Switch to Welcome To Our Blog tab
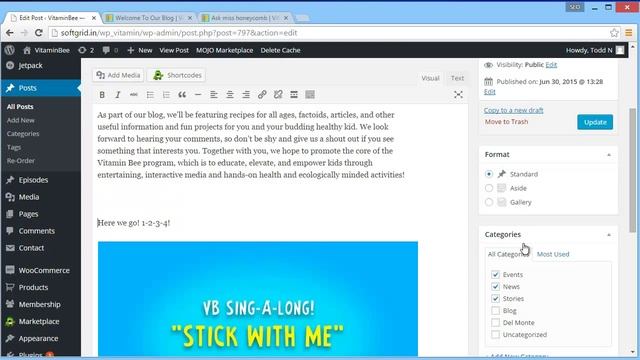The height and width of the screenshot is (360, 640). click(149, 18)
